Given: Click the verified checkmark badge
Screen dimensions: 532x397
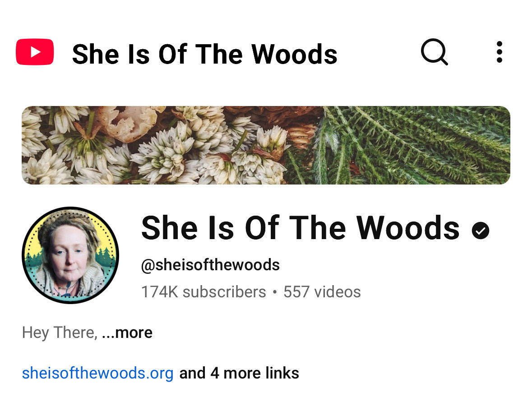Looking at the screenshot, I should coord(481,231).
